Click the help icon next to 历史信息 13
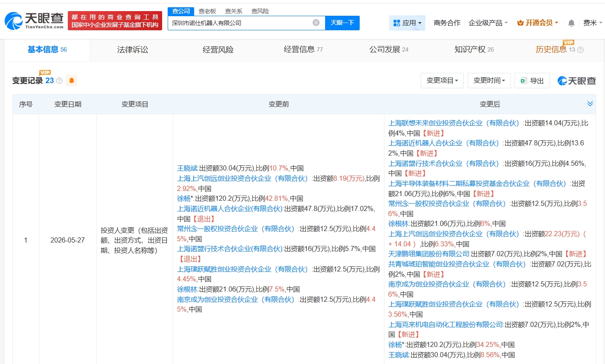 [x=580, y=50]
